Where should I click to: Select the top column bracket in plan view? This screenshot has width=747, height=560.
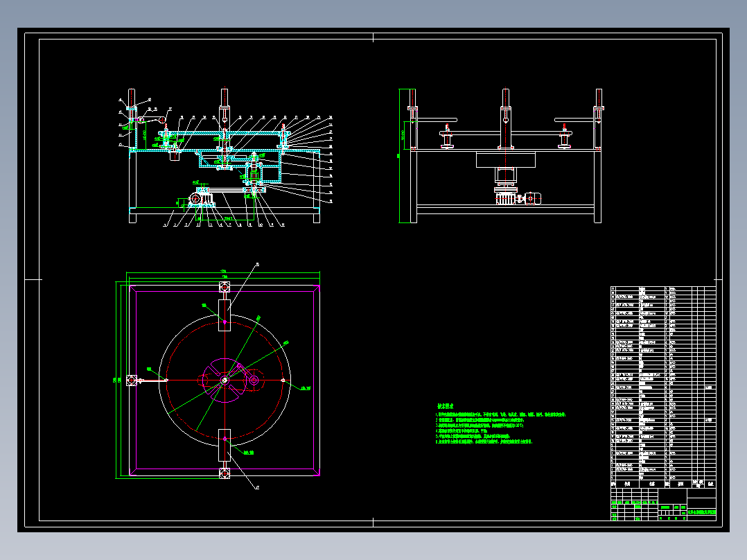(x=225, y=287)
